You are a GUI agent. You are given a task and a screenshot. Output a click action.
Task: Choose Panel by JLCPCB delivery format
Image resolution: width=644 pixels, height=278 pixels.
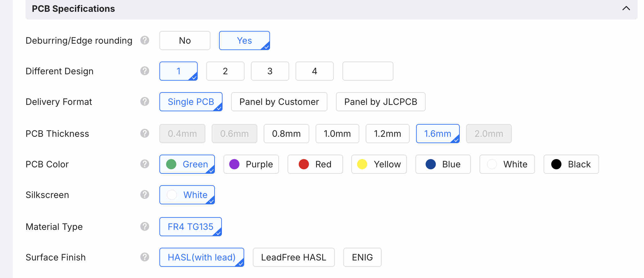380,102
